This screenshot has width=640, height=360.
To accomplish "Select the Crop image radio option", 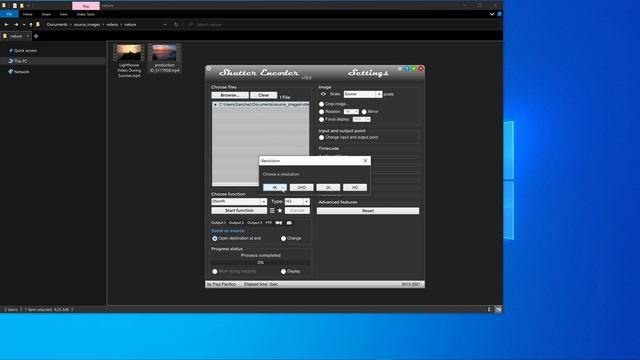I will click(322, 104).
